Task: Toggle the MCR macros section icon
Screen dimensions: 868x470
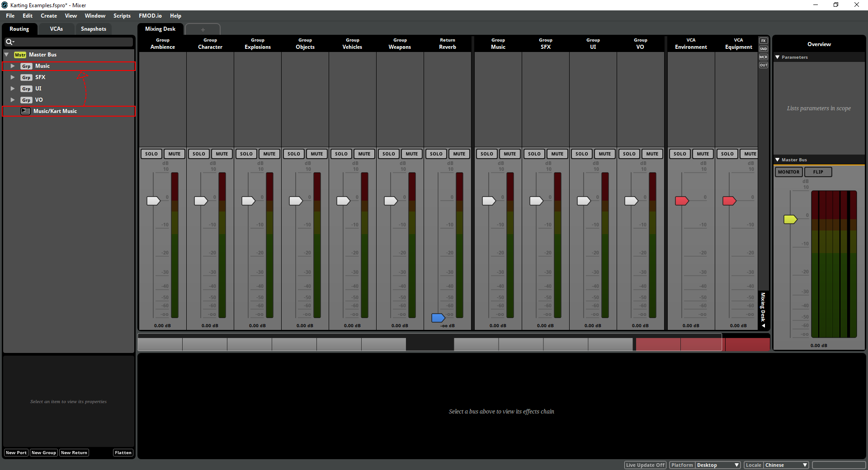Action: [x=764, y=57]
